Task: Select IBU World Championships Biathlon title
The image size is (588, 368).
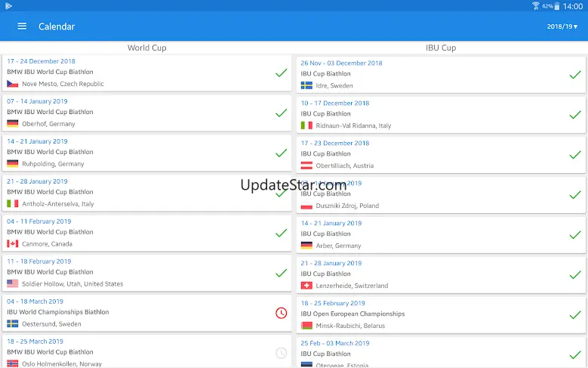Action: pyautogui.click(x=58, y=312)
